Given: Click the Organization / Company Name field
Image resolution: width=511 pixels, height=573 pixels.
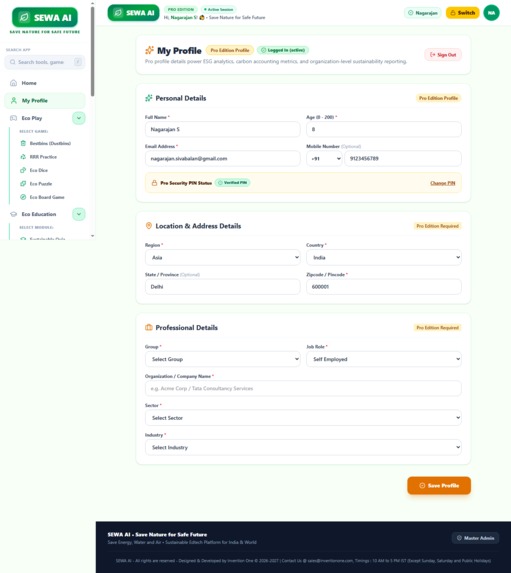Looking at the screenshot, I should 303,388.
